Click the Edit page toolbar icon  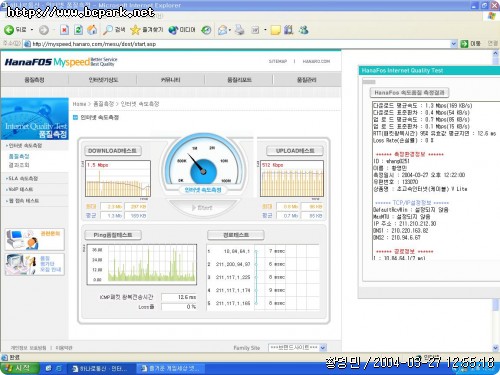click(x=255, y=30)
